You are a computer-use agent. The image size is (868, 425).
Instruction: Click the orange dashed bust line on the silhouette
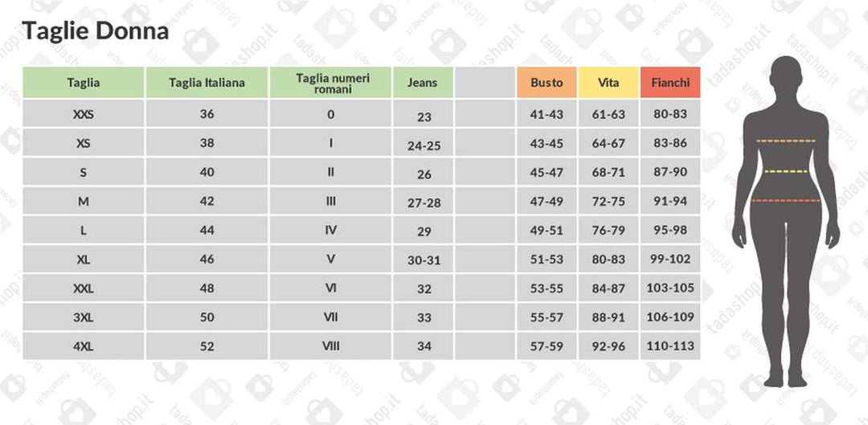[785, 141]
